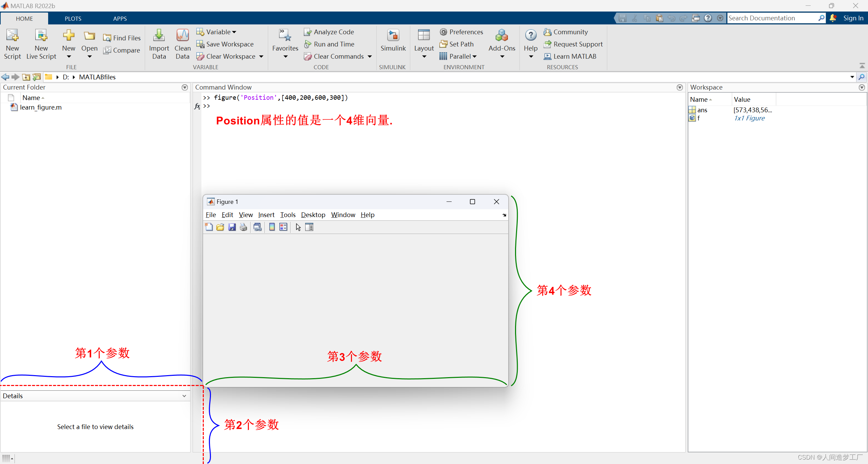
Task: Open Desktop menu in Figure 1
Action: tap(313, 215)
